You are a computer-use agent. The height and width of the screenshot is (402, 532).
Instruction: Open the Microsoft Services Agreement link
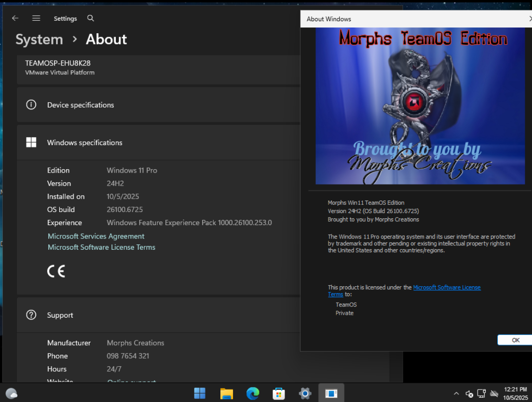(x=96, y=236)
